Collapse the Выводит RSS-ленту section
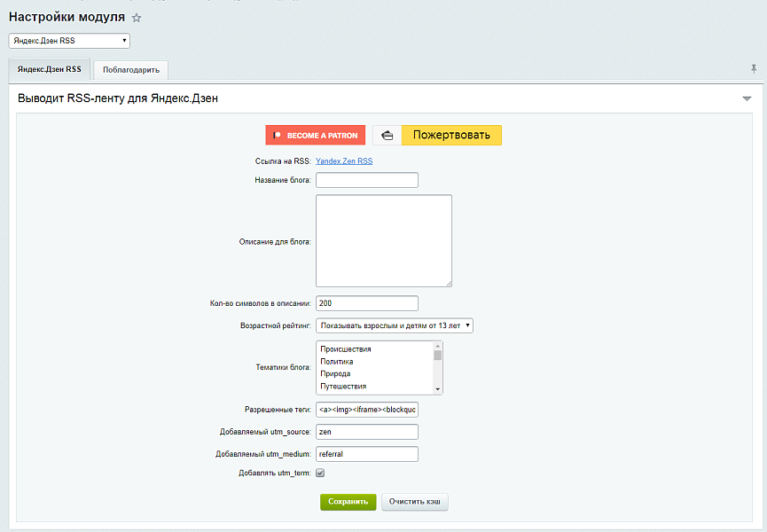This screenshot has width=767, height=532. click(x=747, y=98)
